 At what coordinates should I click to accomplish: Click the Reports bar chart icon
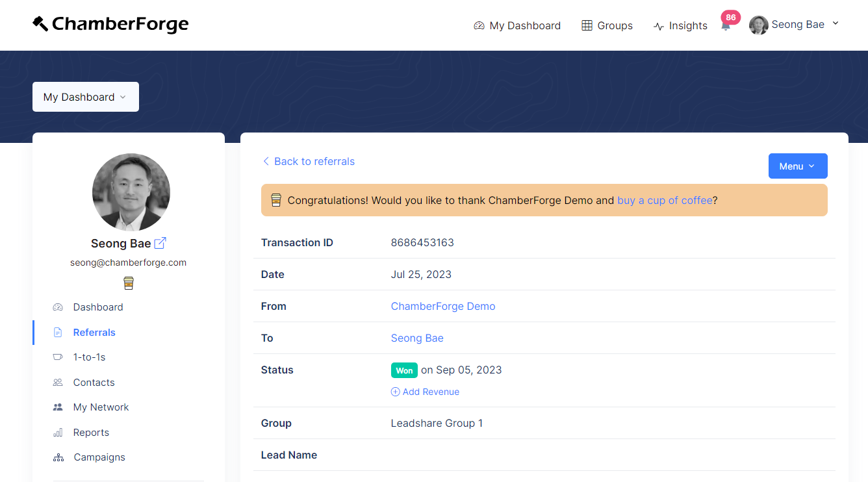pyautogui.click(x=58, y=433)
